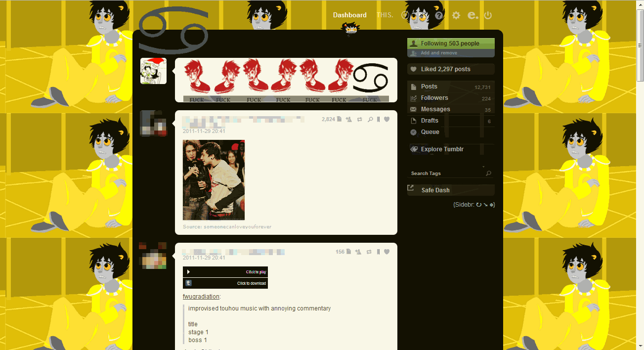This screenshot has width=644, height=350.
Task: Click the Sidebr diagonal arrow icon
Action: 485,205
